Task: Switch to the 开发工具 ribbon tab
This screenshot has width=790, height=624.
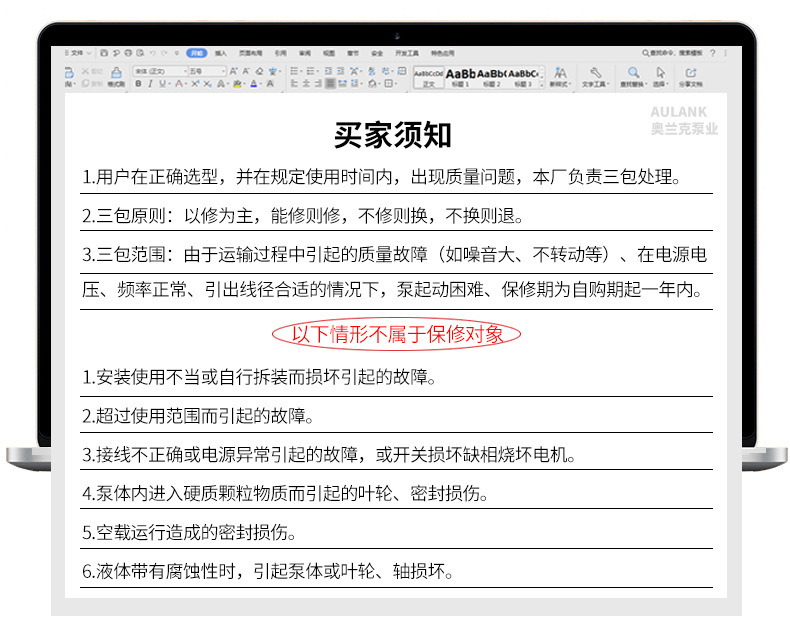Action: coord(407,53)
